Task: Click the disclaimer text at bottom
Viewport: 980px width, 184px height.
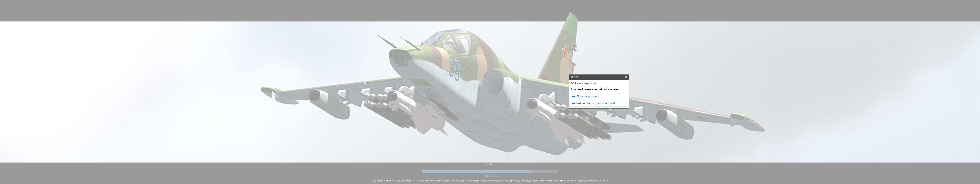Action: [x=490, y=181]
